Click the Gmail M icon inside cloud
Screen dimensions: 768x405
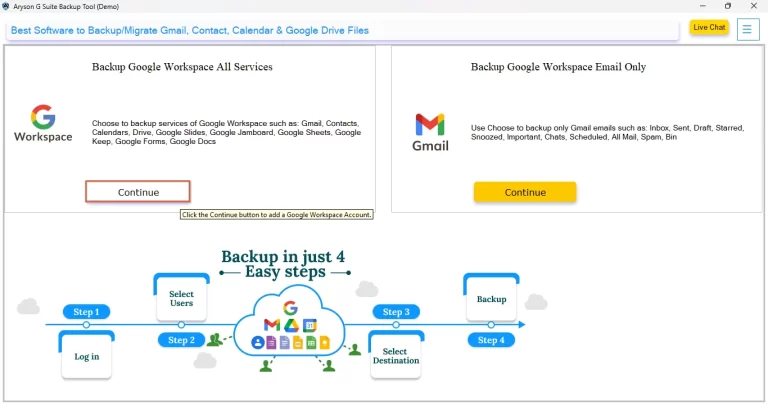[272, 325]
